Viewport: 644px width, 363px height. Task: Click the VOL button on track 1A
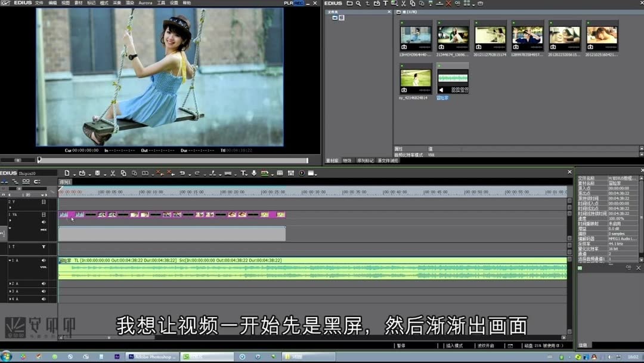(x=44, y=266)
